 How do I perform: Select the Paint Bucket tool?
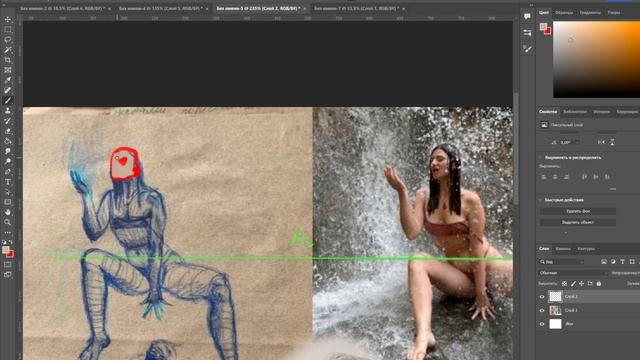8,141
